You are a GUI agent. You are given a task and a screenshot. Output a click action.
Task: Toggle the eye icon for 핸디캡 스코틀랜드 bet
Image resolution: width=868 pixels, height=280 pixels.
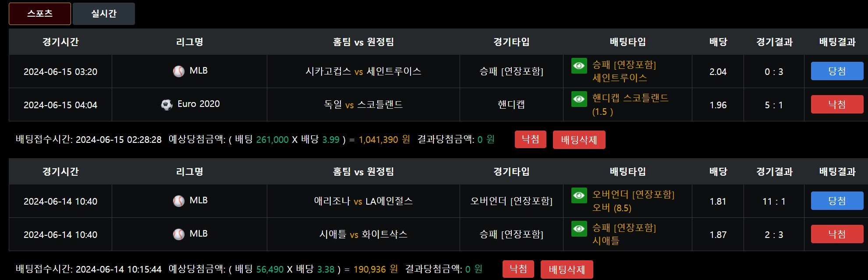[x=579, y=99]
